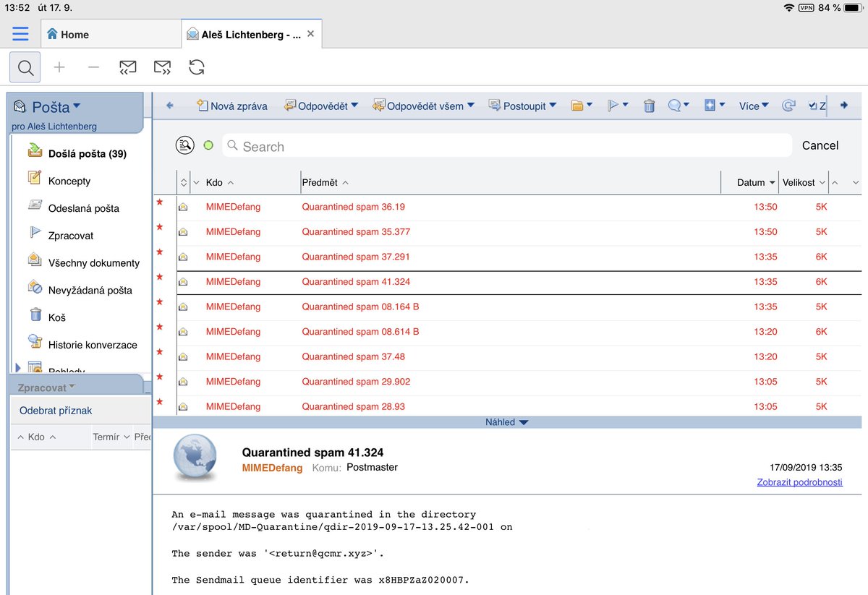Open the chat bubble dropdown

coord(678,106)
